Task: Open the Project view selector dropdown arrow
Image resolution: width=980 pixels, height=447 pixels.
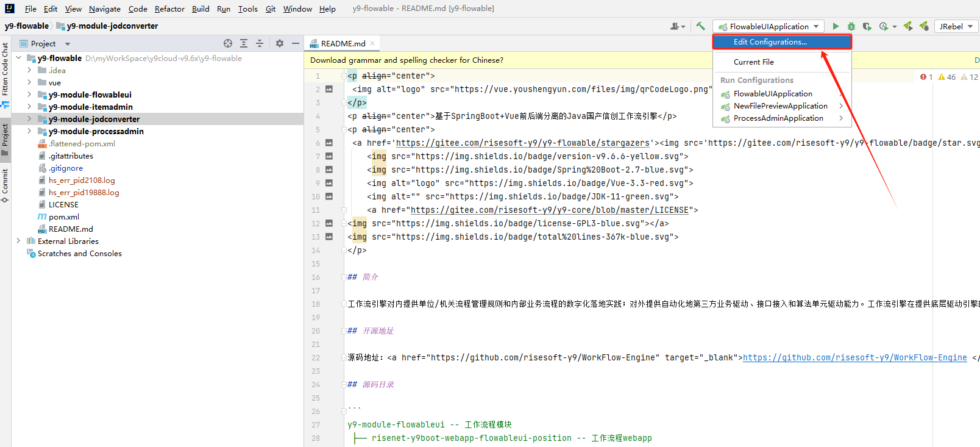Action: point(68,44)
